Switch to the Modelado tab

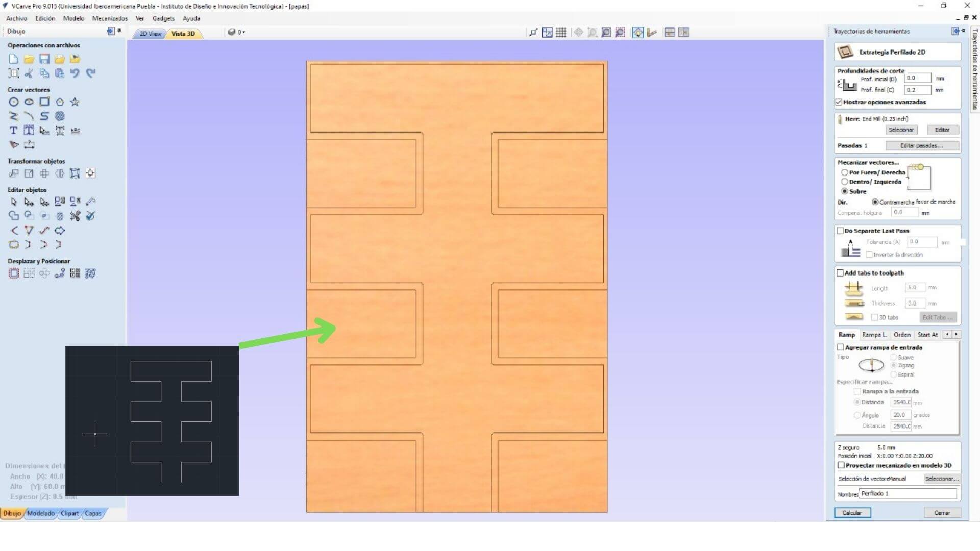41,513
